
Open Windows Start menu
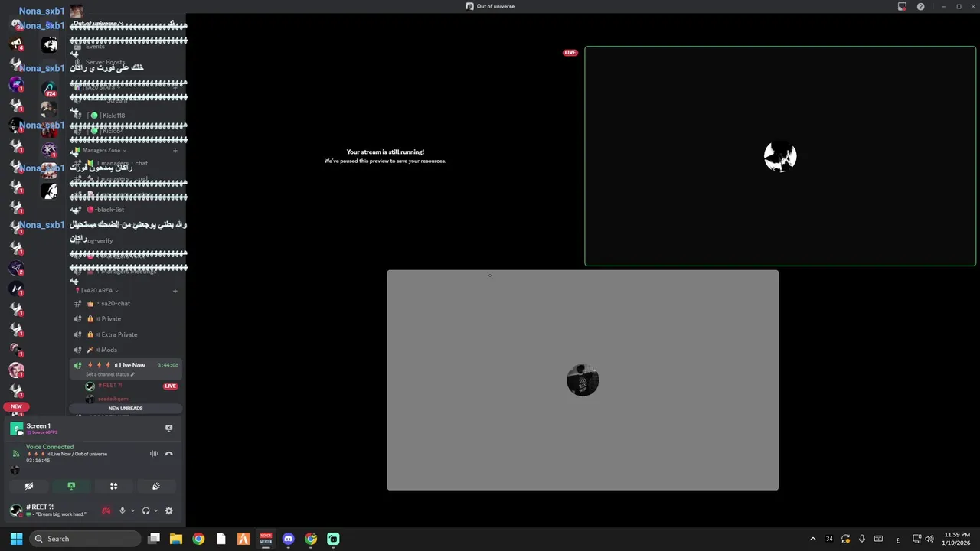pyautogui.click(x=16, y=539)
